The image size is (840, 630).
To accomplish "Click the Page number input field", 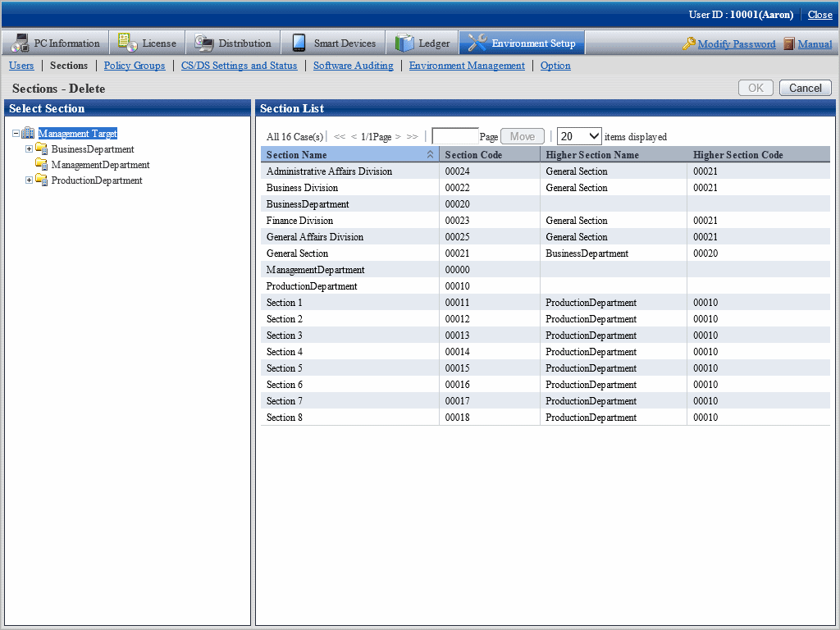I will coord(454,137).
